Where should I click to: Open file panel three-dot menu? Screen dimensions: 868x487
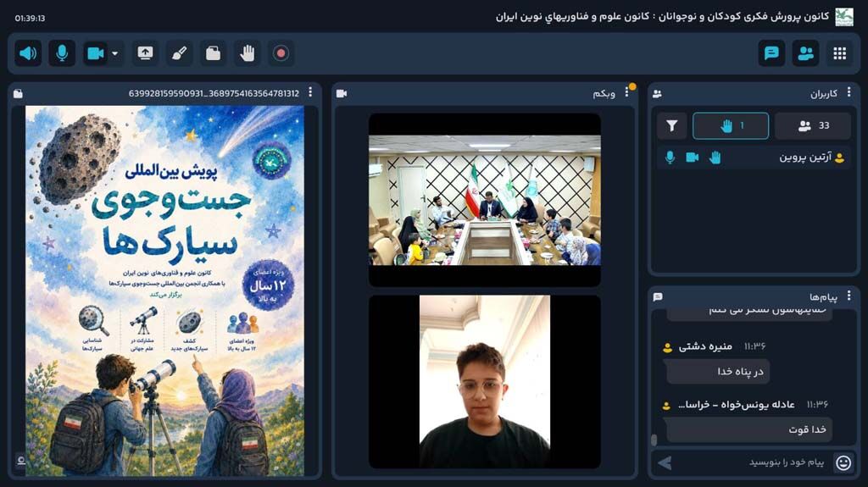[310, 92]
